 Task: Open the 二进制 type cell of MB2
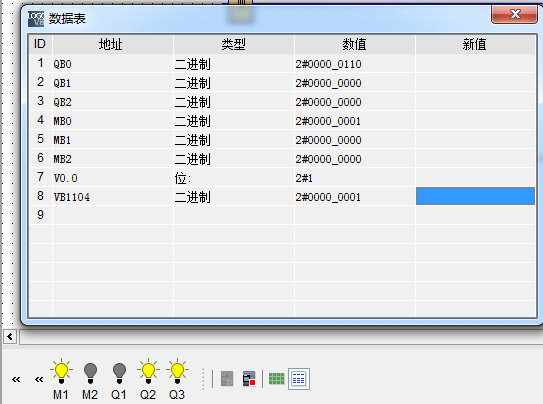click(234, 159)
